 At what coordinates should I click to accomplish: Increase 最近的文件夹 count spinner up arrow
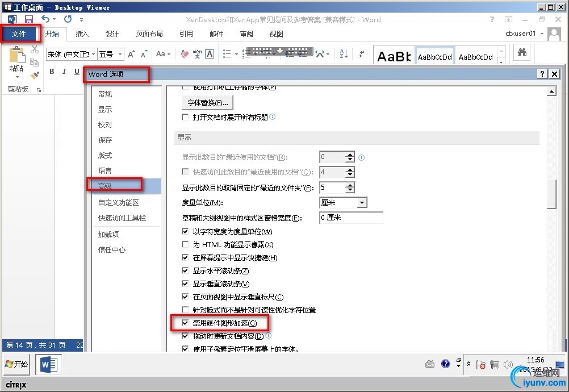pyautogui.click(x=350, y=185)
